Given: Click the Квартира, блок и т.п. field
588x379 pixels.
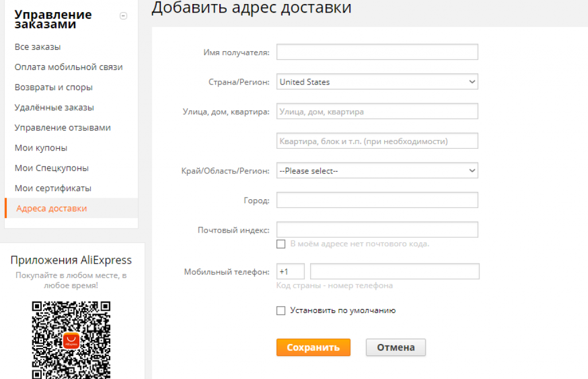Looking at the screenshot, I should (x=377, y=141).
